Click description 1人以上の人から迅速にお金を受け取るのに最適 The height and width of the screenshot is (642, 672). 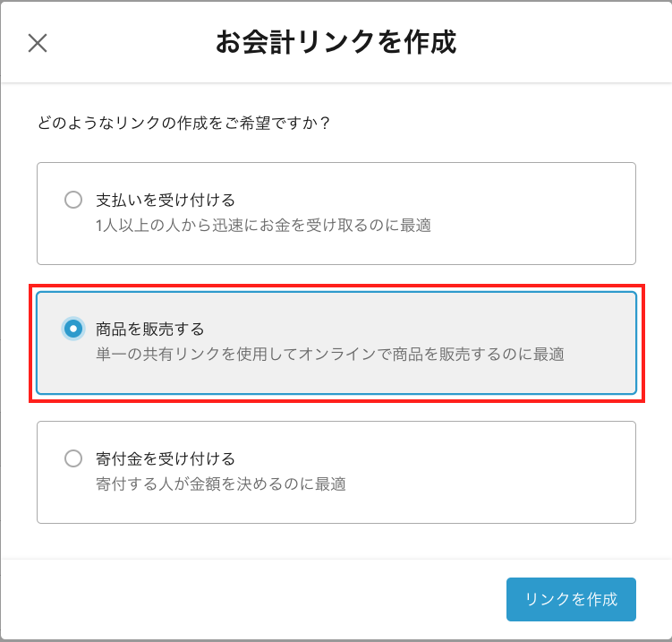click(263, 225)
